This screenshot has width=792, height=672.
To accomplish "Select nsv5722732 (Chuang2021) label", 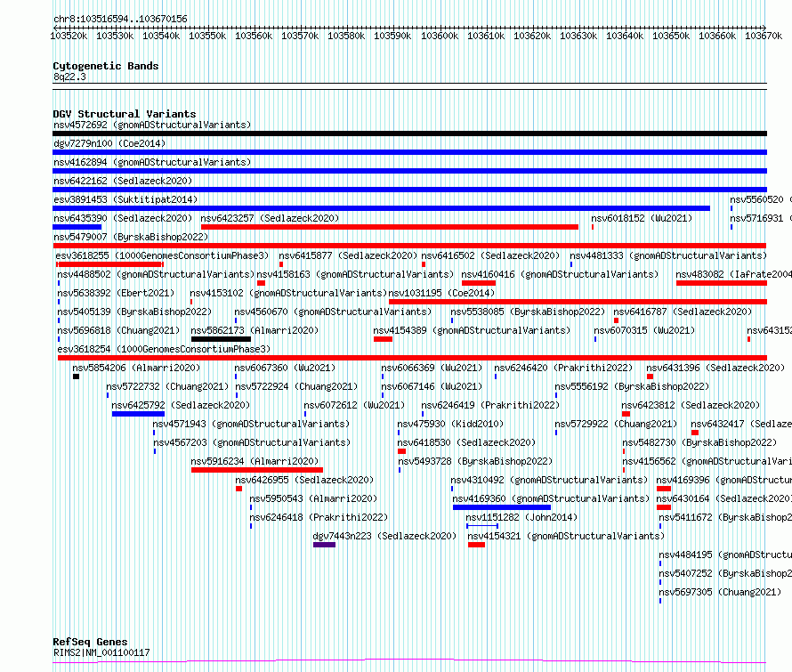I will [x=167, y=386].
